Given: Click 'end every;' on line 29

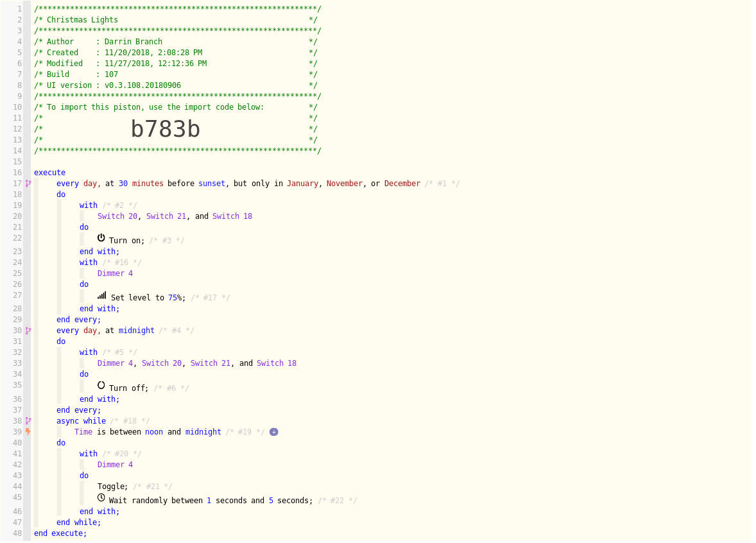Looking at the screenshot, I should [x=80, y=321].
